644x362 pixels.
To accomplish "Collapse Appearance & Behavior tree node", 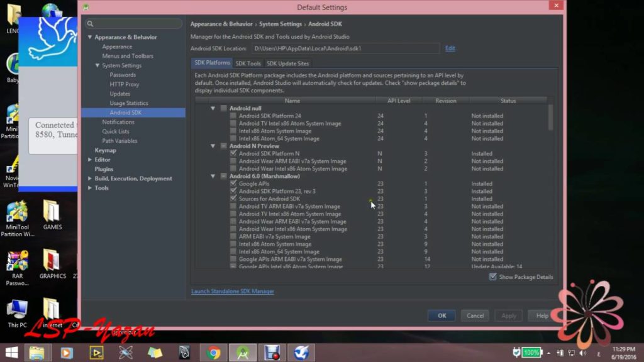I will pyautogui.click(x=89, y=37).
